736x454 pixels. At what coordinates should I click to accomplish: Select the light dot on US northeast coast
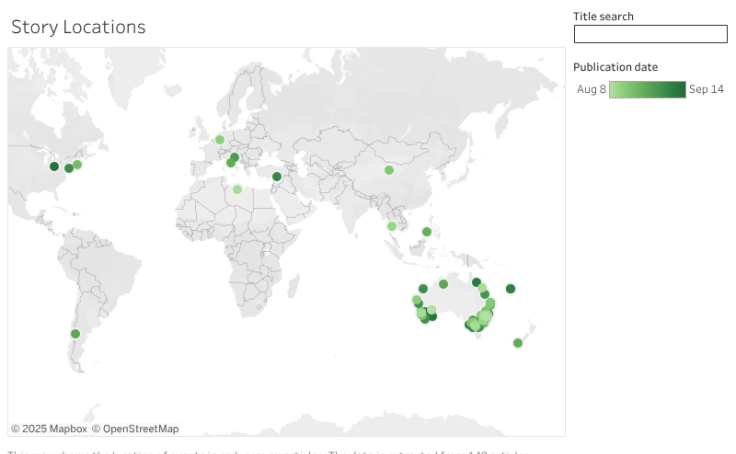[x=77, y=164]
